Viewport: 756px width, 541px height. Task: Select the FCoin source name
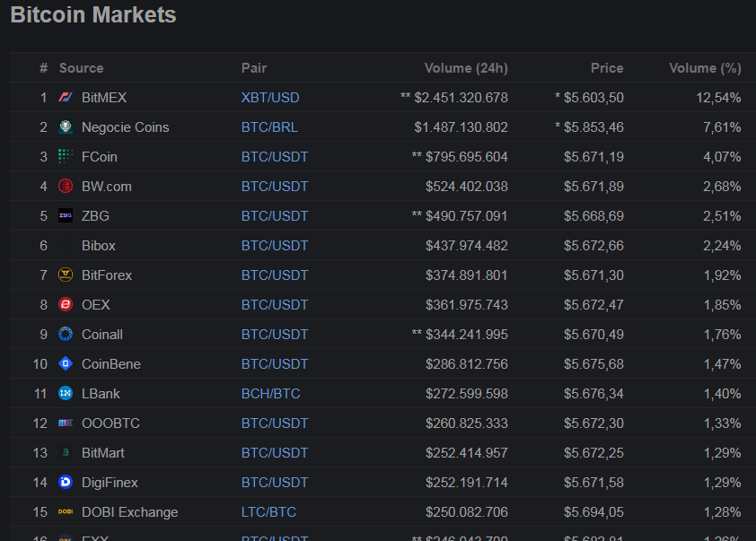click(100, 157)
